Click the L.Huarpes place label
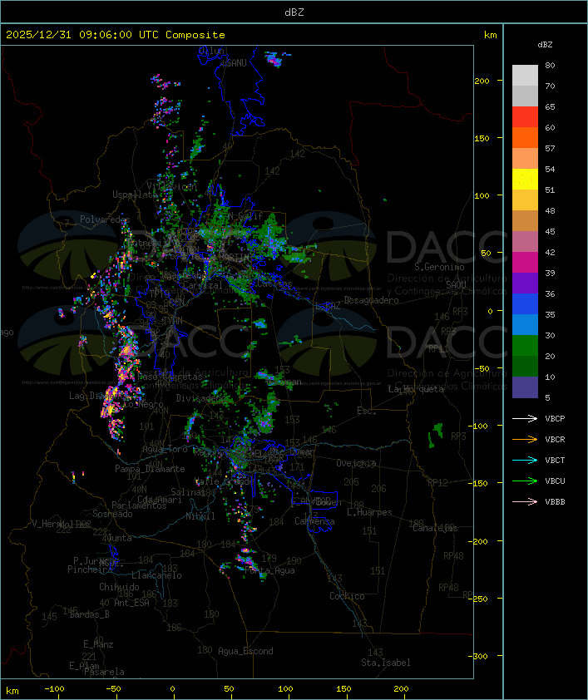Image resolution: width=588 pixels, height=700 pixels. pos(369,512)
